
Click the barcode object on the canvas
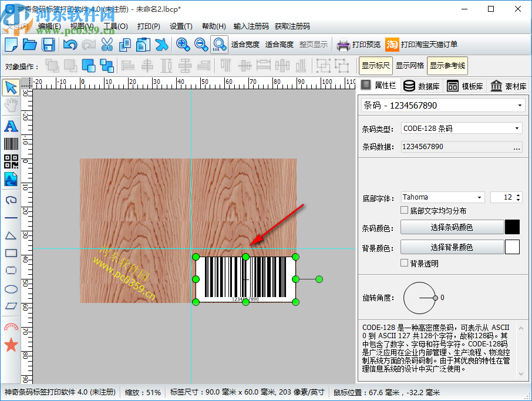(x=245, y=279)
